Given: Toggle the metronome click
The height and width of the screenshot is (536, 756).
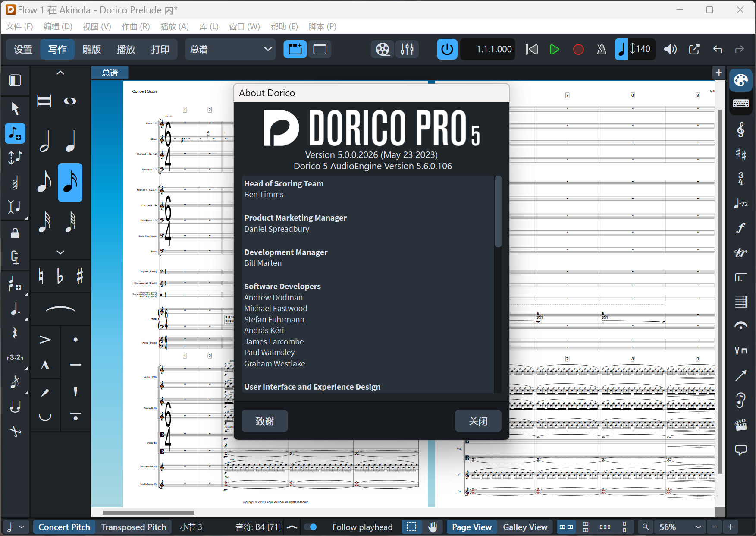Looking at the screenshot, I should (x=602, y=49).
